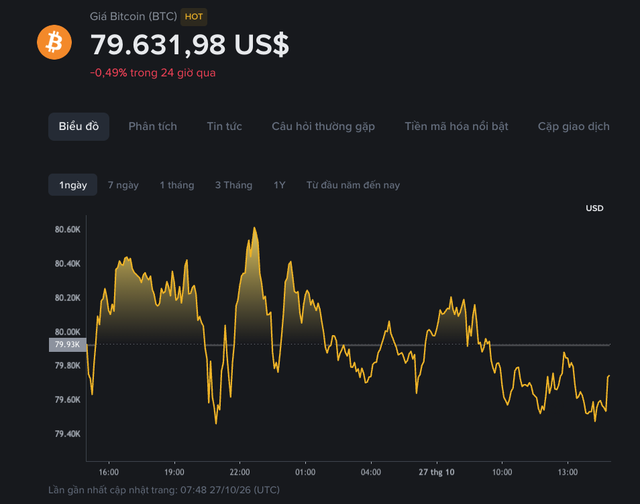The width and height of the screenshot is (640, 504).
Task: Click the 80.20K axis label
Action: click(x=68, y=298)
